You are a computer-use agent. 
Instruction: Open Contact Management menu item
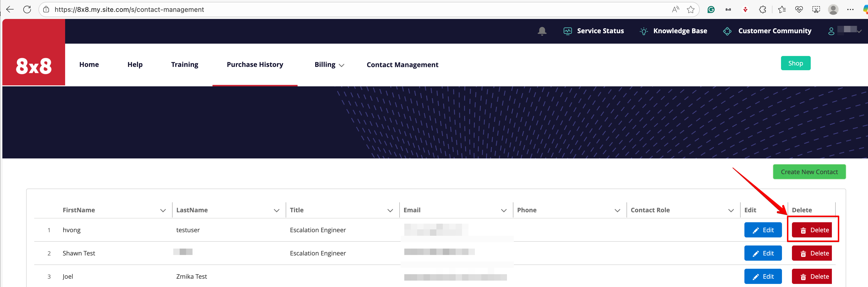(402, 65)
